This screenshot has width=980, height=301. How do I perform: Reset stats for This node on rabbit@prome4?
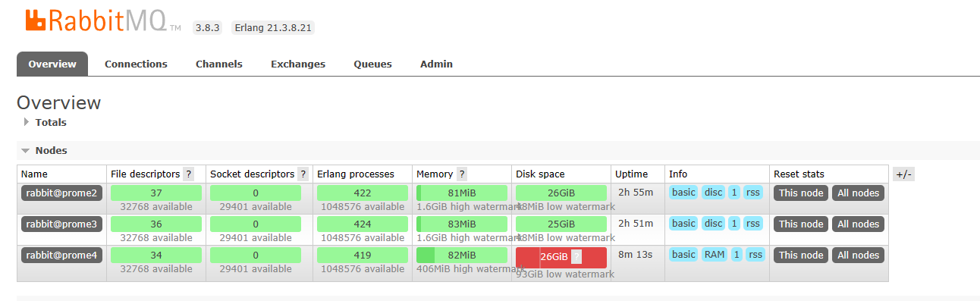[x=800, y=255]
